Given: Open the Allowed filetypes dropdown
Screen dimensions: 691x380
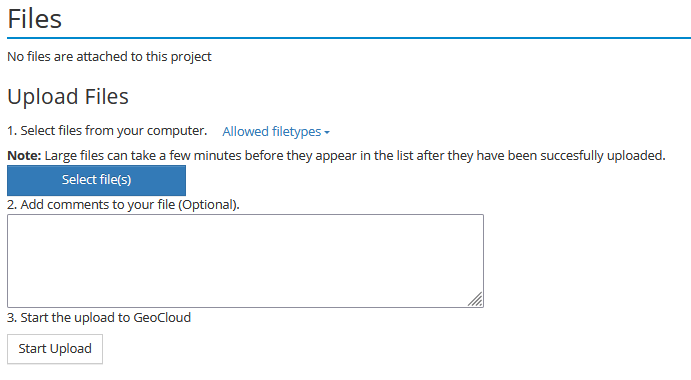Looking at the screenshot, I should 276,131.
